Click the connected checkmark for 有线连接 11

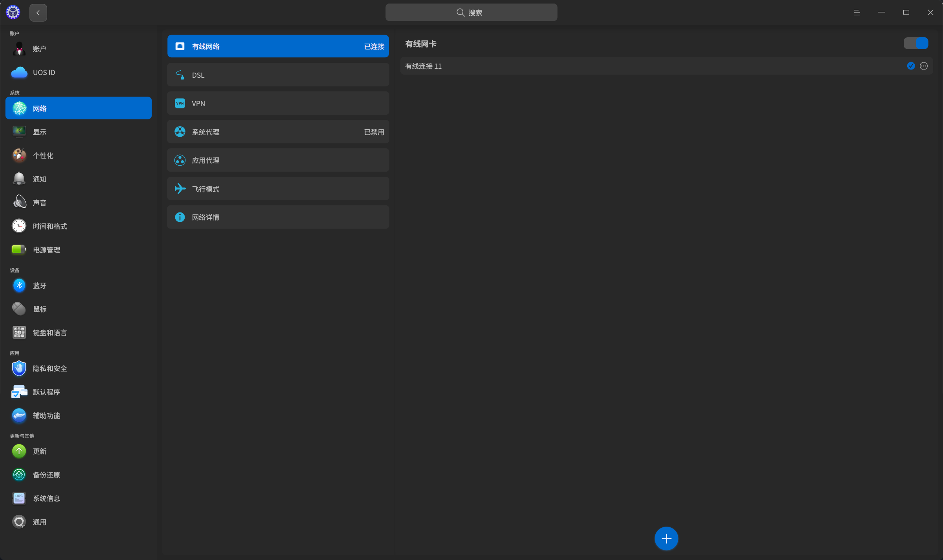911,66
